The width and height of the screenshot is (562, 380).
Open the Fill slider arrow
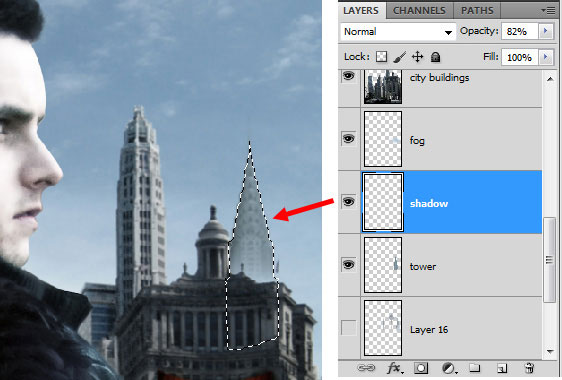(546, 57)
